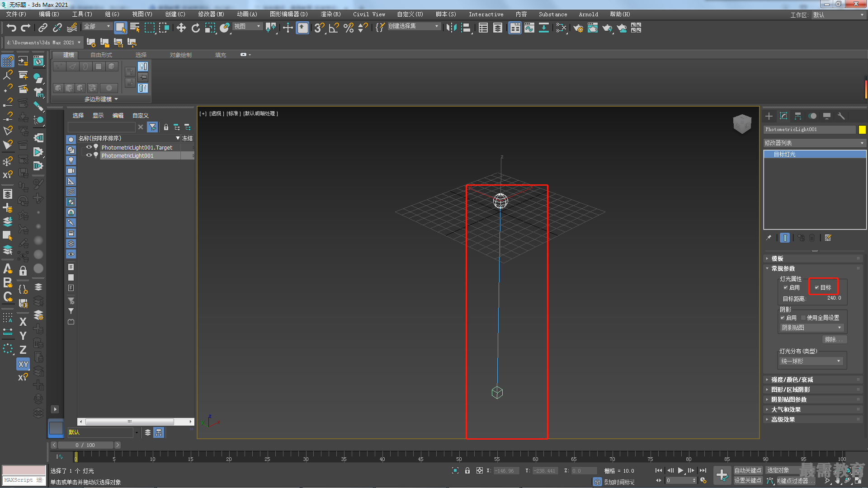Open the Create panel plus tab

(769, 116)
